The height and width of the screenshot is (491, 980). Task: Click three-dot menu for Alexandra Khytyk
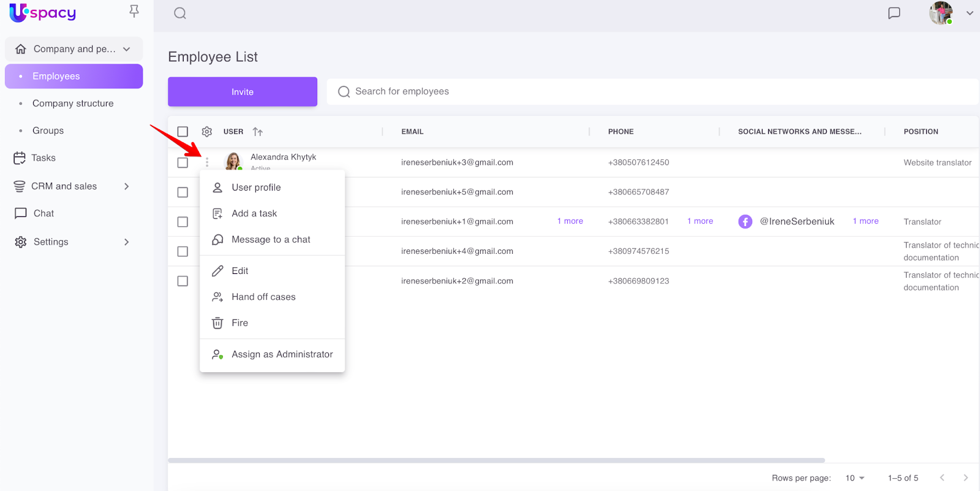pyautogui.click(x=207, y=162)
